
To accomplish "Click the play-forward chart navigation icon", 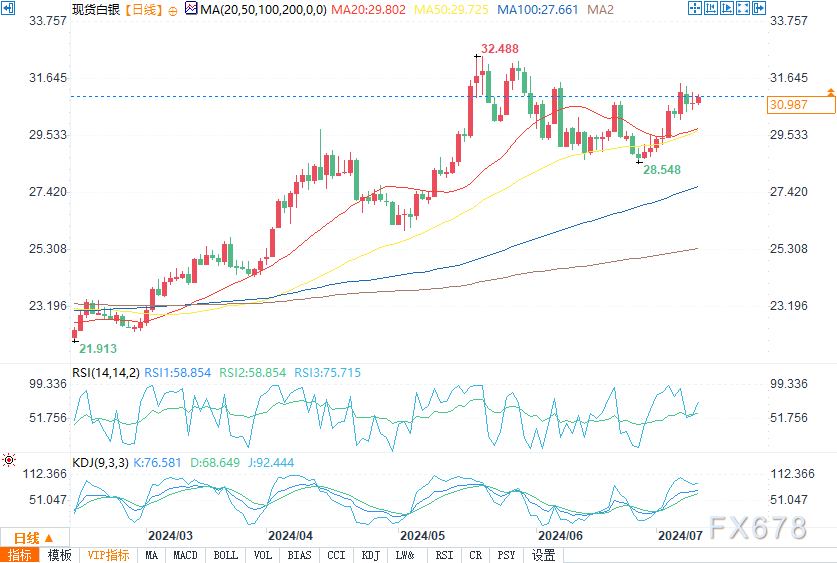I will click(x=727, y=8).
